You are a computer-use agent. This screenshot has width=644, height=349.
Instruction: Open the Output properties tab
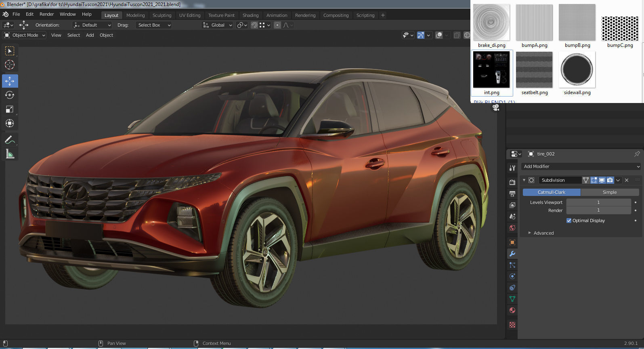click(512, 193)
